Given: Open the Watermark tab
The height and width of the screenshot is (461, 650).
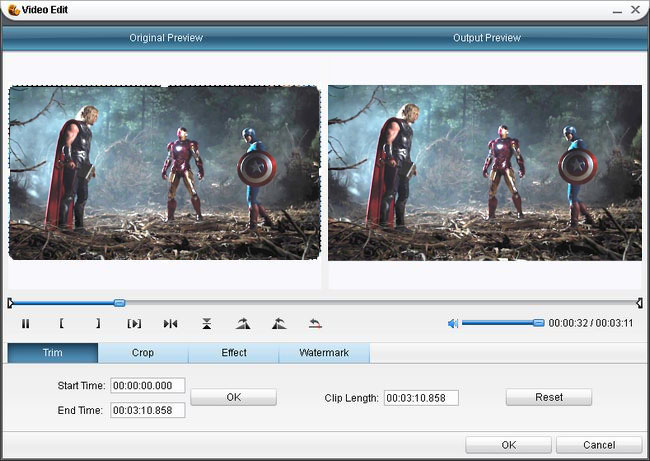Looking at the screenshot, I should (x=324, y=353).
